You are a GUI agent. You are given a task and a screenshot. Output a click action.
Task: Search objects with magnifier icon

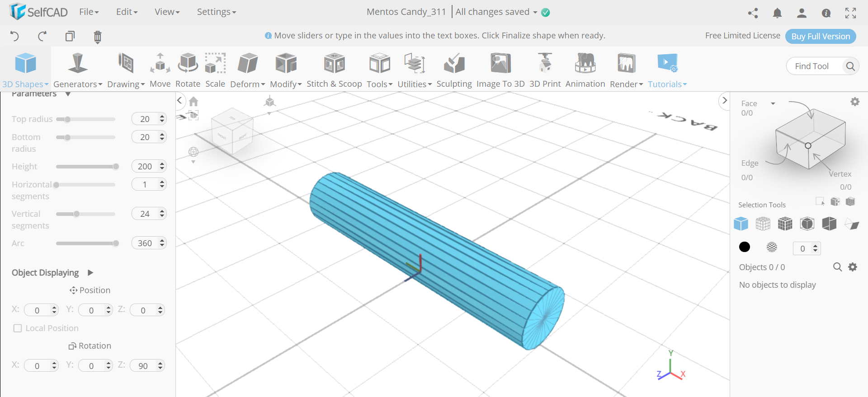click(837, 267)
